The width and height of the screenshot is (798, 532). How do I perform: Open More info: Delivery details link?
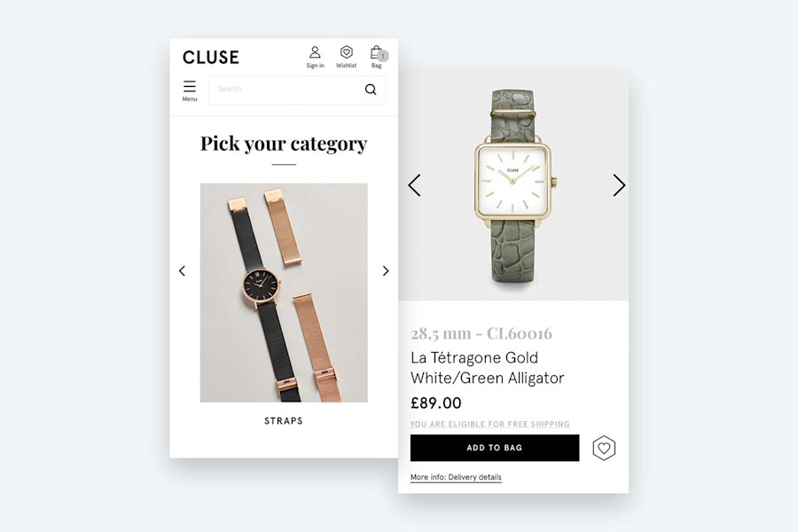click(x=456, y=477)
